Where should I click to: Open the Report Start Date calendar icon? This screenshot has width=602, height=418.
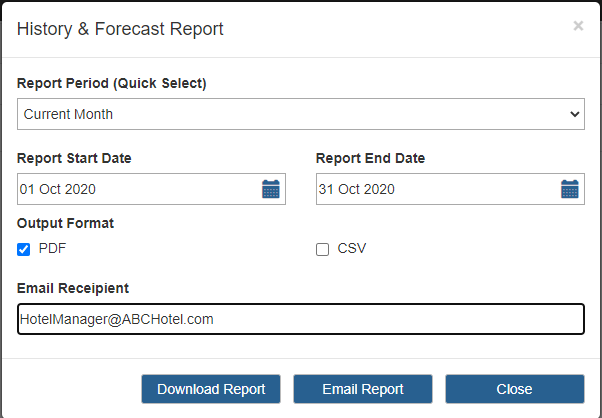point(271,189)
